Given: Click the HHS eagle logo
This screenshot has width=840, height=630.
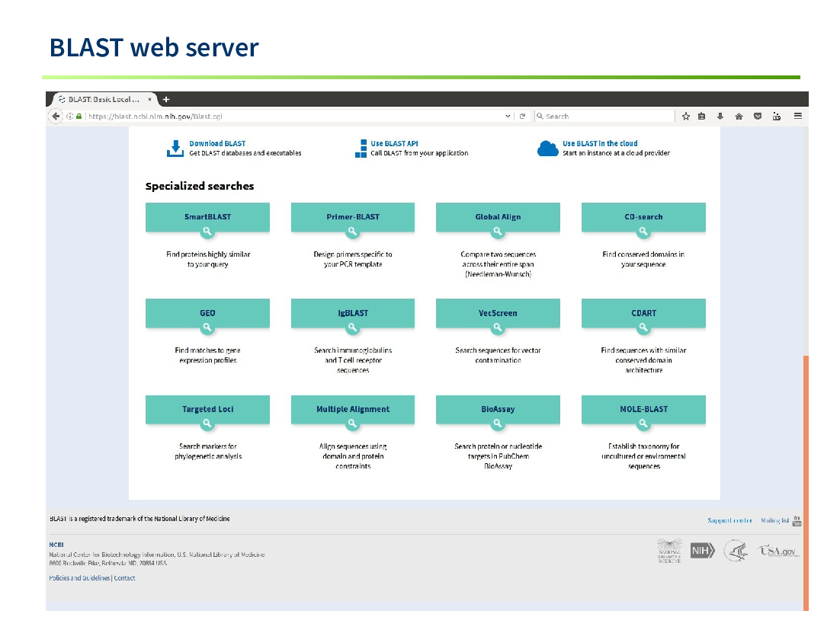Looking at the screenshot, I should (736, 551).
